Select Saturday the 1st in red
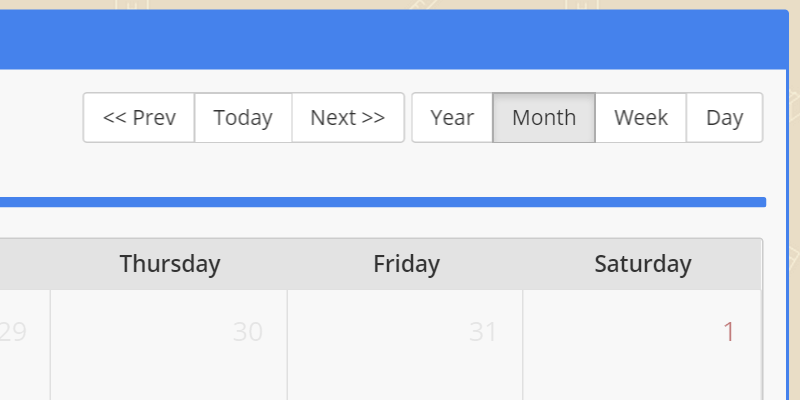Screen dimensions: 800x400 (729, 332)
